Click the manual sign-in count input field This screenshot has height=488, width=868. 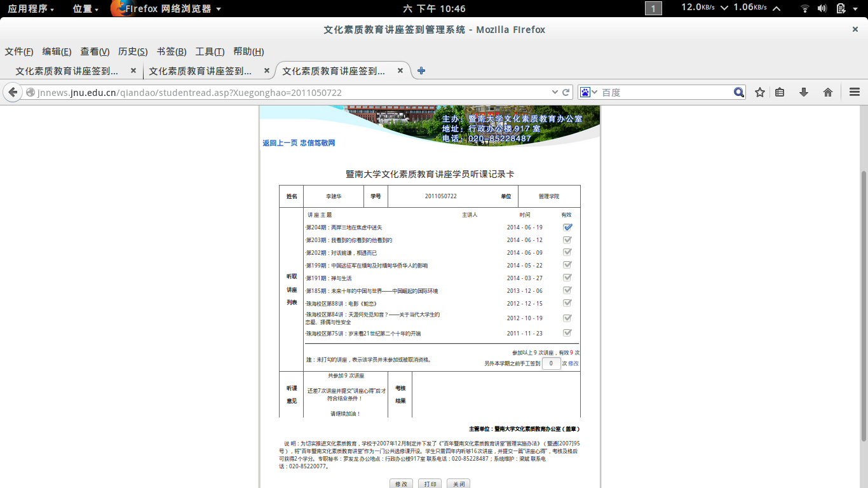coord(551,363)
